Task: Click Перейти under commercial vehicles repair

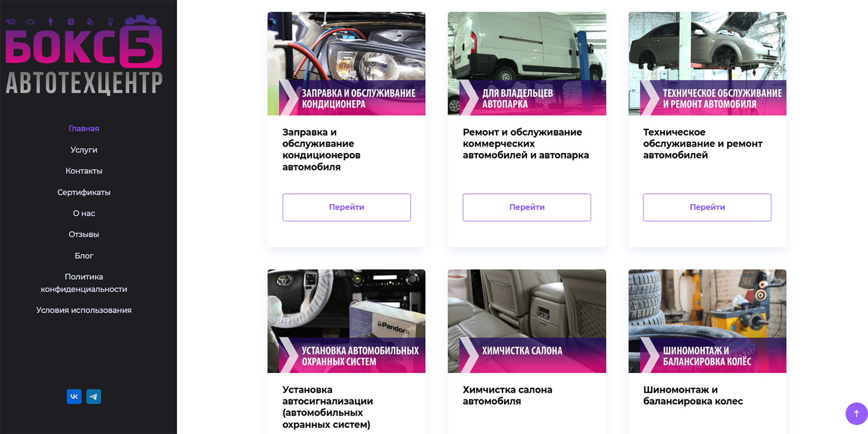Action: [x=527, y=207]
